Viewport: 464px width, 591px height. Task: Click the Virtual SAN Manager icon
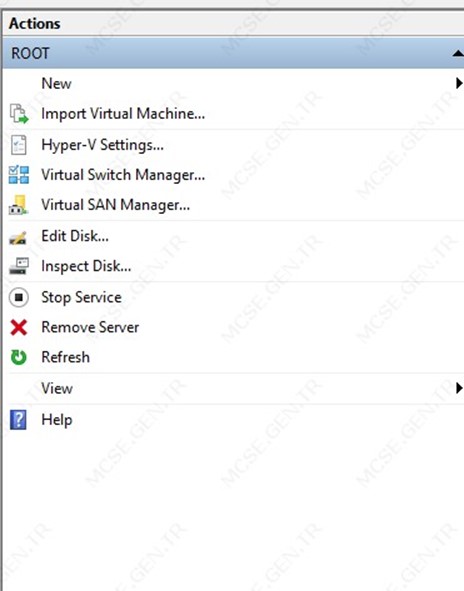click(18, 205)
